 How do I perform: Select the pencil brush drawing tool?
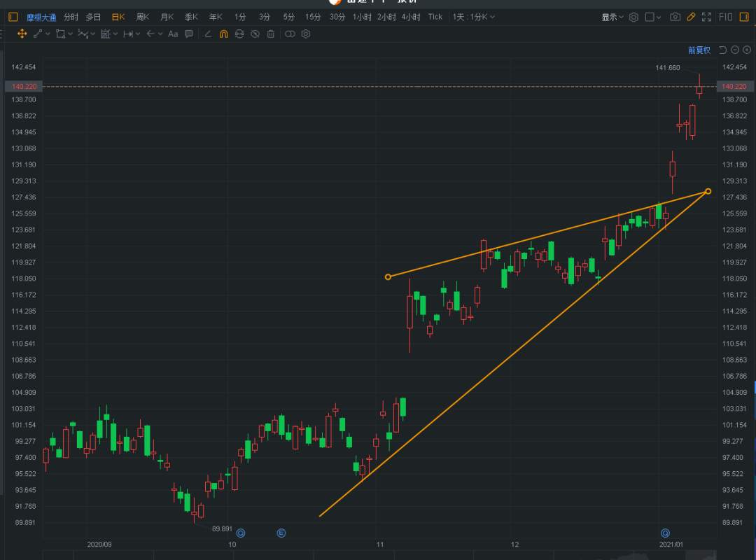pos(208,34)
